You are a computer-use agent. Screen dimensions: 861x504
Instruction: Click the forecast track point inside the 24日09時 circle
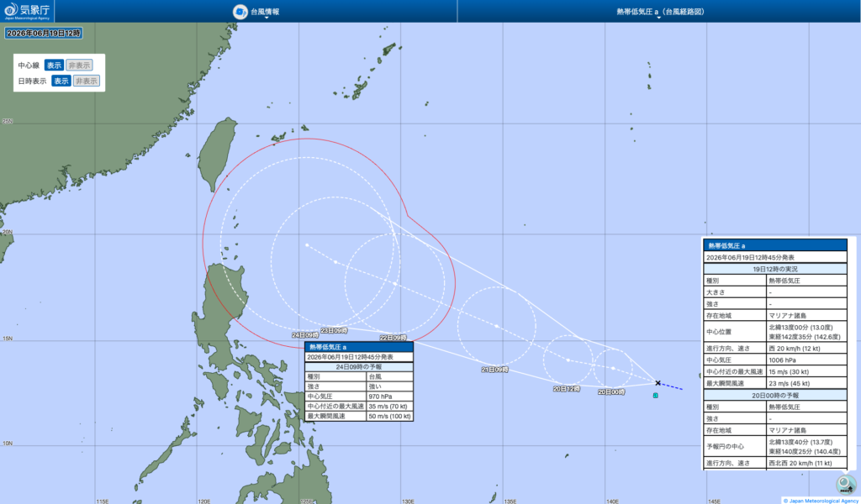pos(307,245)
